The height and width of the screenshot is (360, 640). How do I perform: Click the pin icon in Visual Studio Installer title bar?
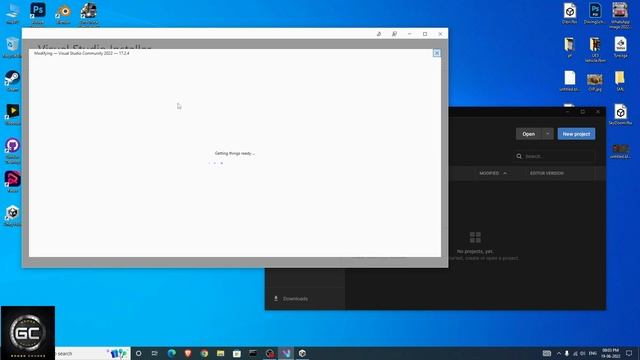[379, 34]
